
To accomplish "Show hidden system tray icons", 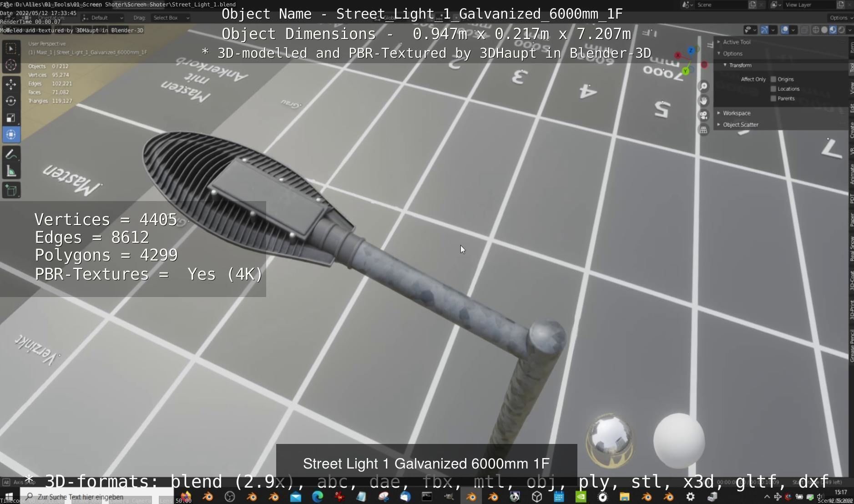I will (767, 497).
